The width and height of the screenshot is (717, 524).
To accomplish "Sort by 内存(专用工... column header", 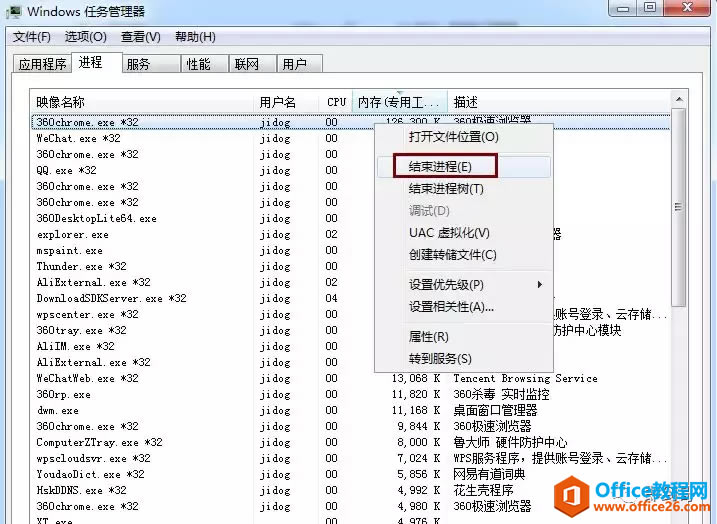I will [x=400, y=102].
